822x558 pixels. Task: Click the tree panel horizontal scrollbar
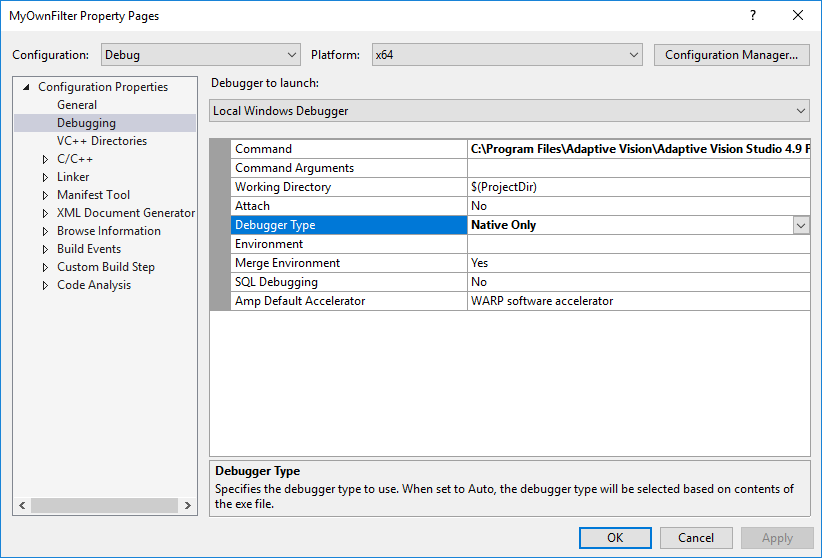click(105, 507)
